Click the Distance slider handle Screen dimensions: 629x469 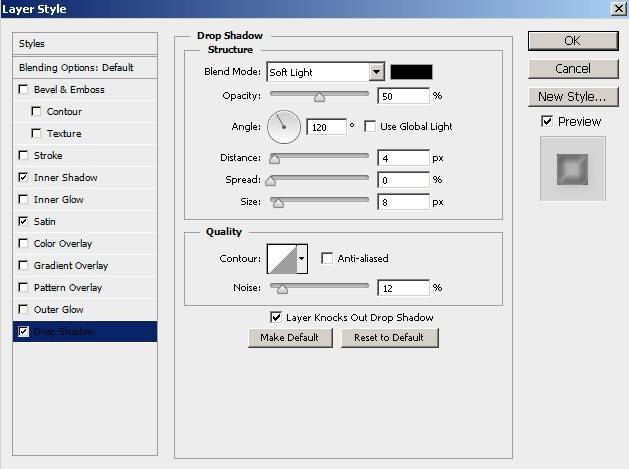[274, 159]
